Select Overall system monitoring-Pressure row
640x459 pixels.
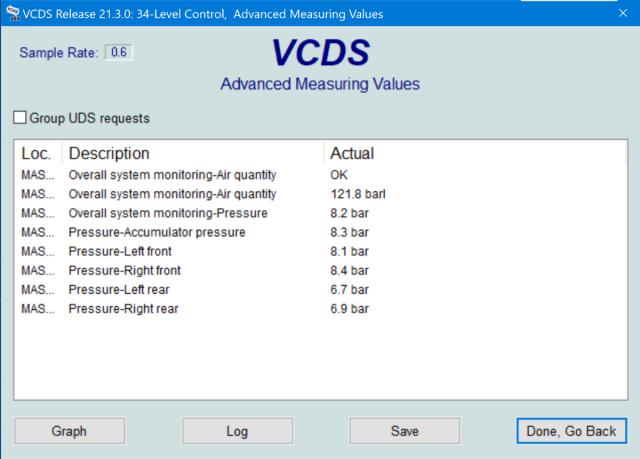(x=320, y=213)
